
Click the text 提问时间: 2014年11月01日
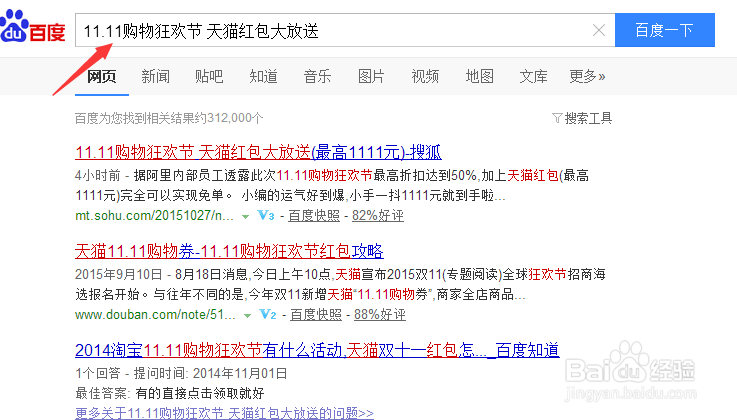(x=210, y=373)
